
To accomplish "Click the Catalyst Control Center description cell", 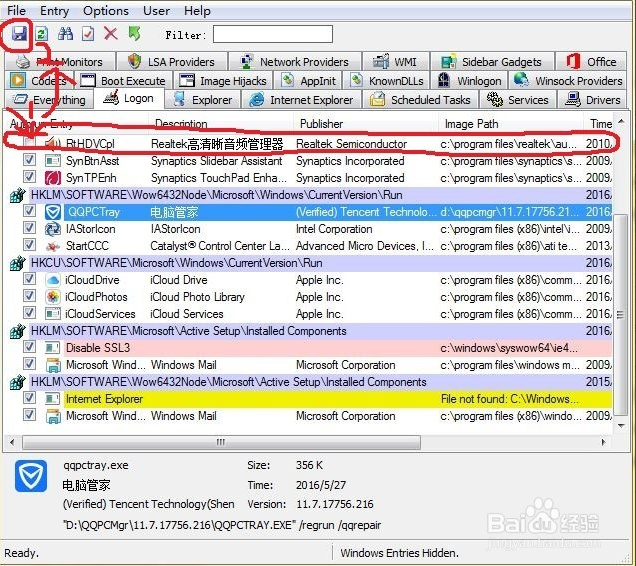I will 220,246.
